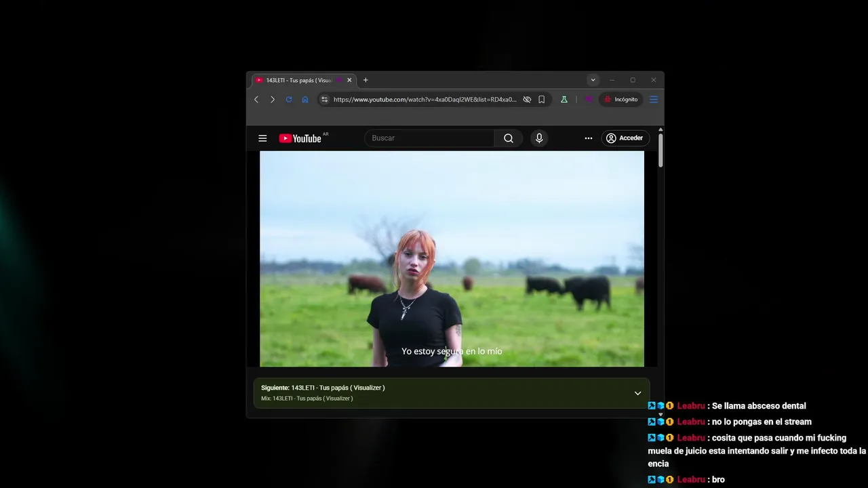Click the scrollbar up arrow

click(x=660, y=129)
